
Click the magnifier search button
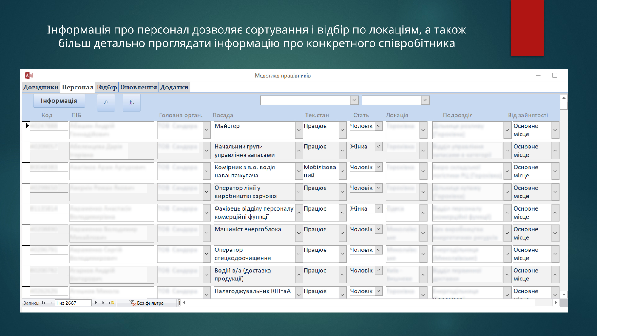click(x=106, y=102)
